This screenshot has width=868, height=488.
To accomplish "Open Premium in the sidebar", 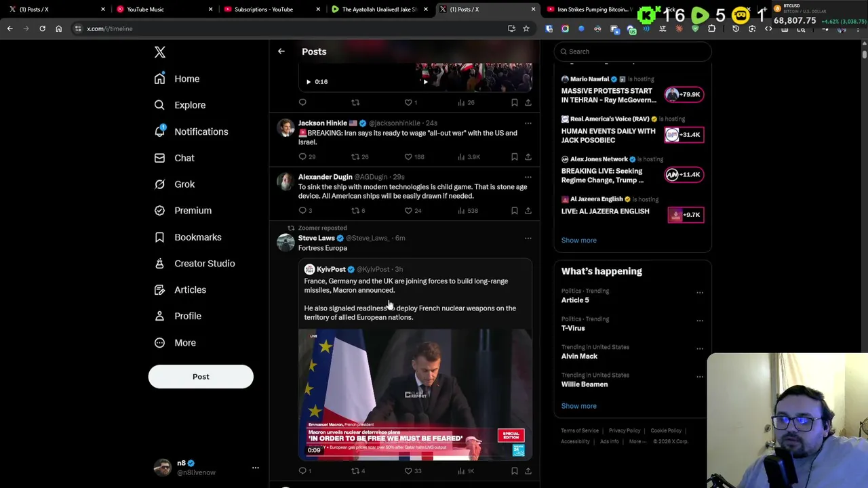I will tap(183, 211).
